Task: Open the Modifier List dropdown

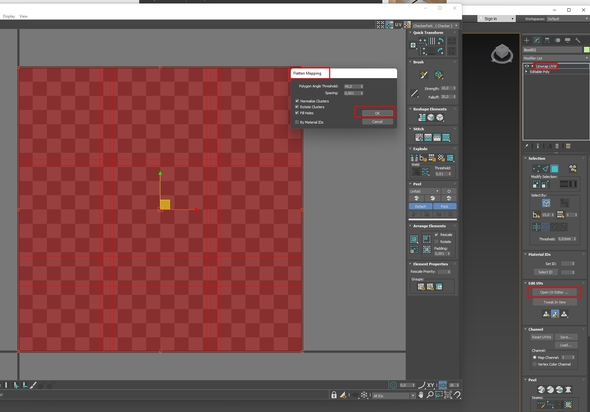Action: coord(555,58)
